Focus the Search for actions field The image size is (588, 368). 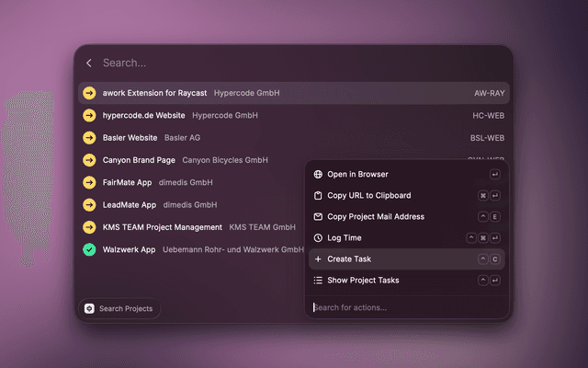click(407, 307)
